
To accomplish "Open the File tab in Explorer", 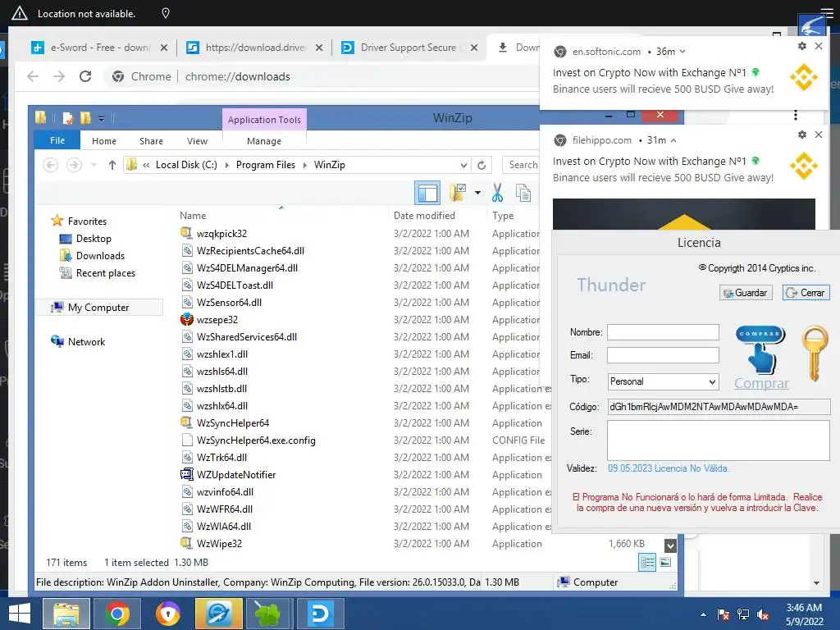I will click(57, 140).
